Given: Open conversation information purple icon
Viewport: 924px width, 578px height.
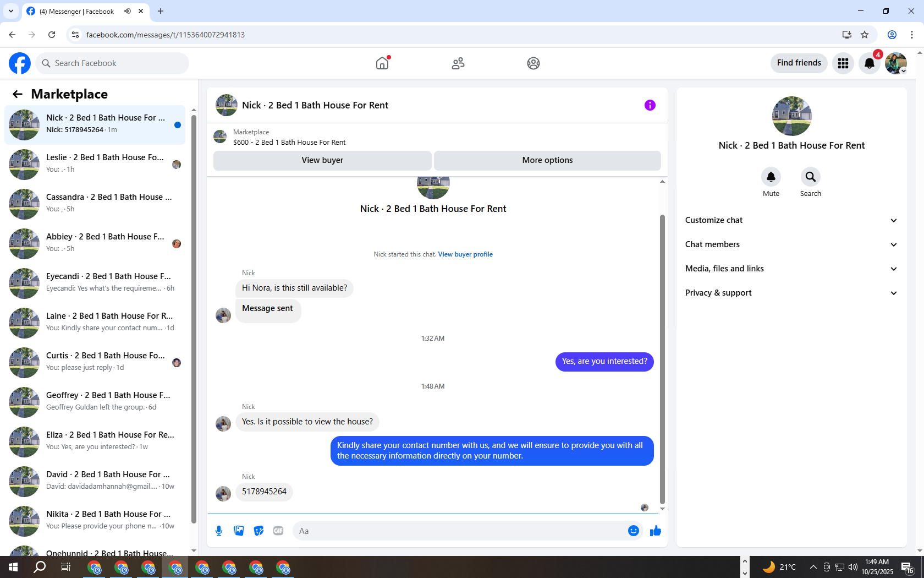Looking at the screenshot, I should 650,105.
